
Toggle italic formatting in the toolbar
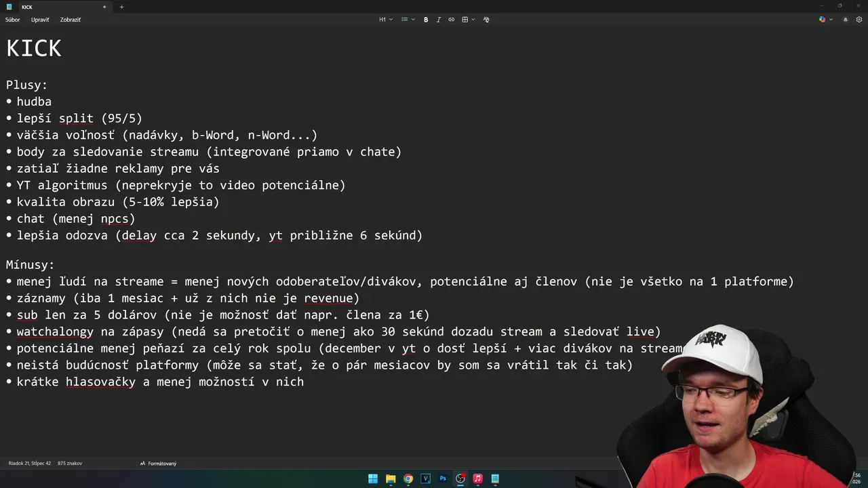tap(438, 20)
